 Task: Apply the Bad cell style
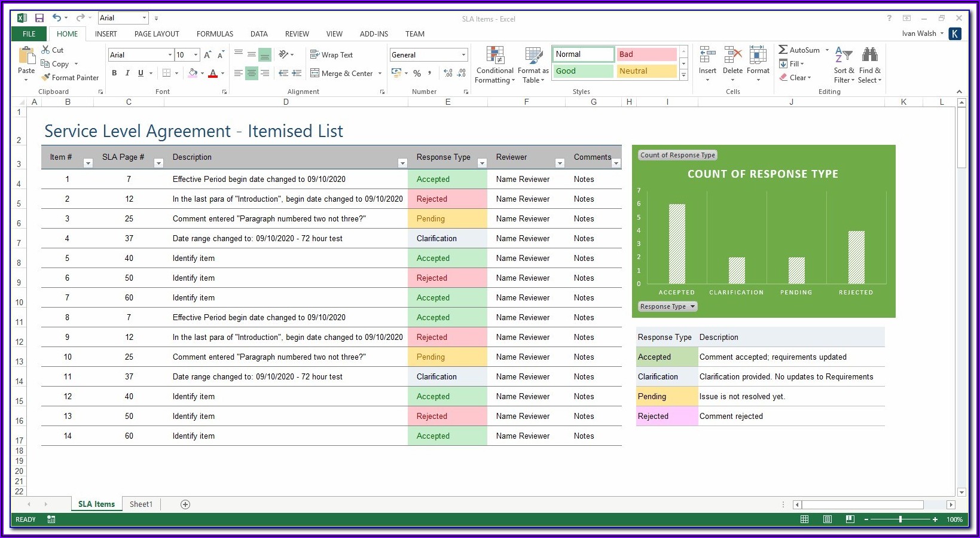click(x=646, y=54)
